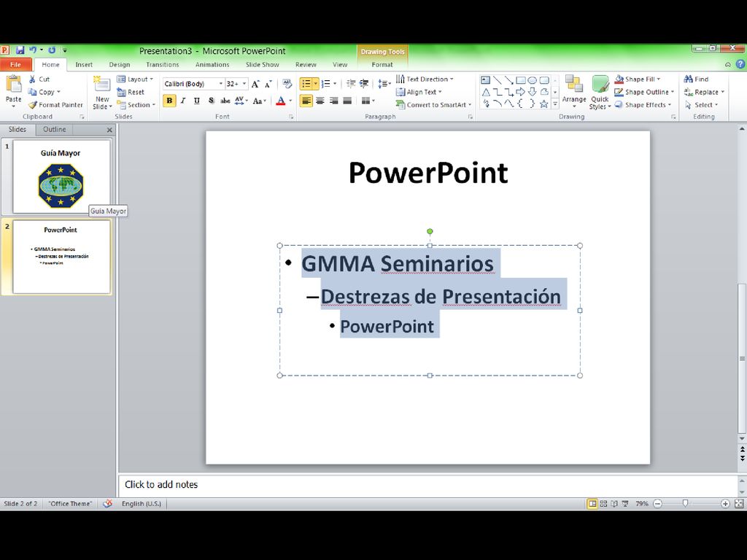Open the Insert ribbon tab
The width and height of the screenshot is (747, 560).
click(84, 64)
